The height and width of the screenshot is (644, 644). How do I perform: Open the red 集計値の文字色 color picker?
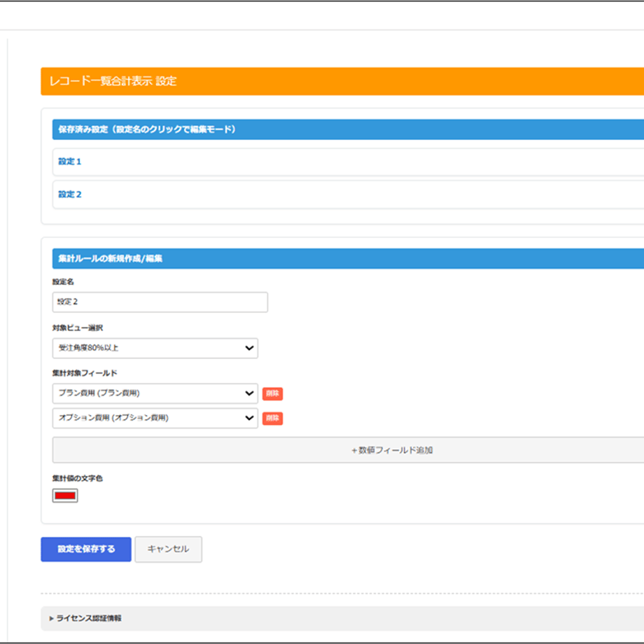[65, 496]
